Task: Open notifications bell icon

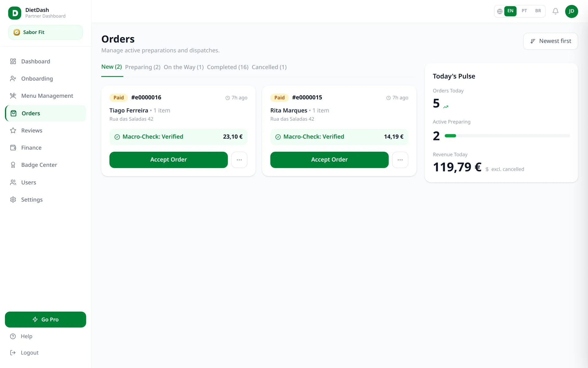Action: [555, 11]
